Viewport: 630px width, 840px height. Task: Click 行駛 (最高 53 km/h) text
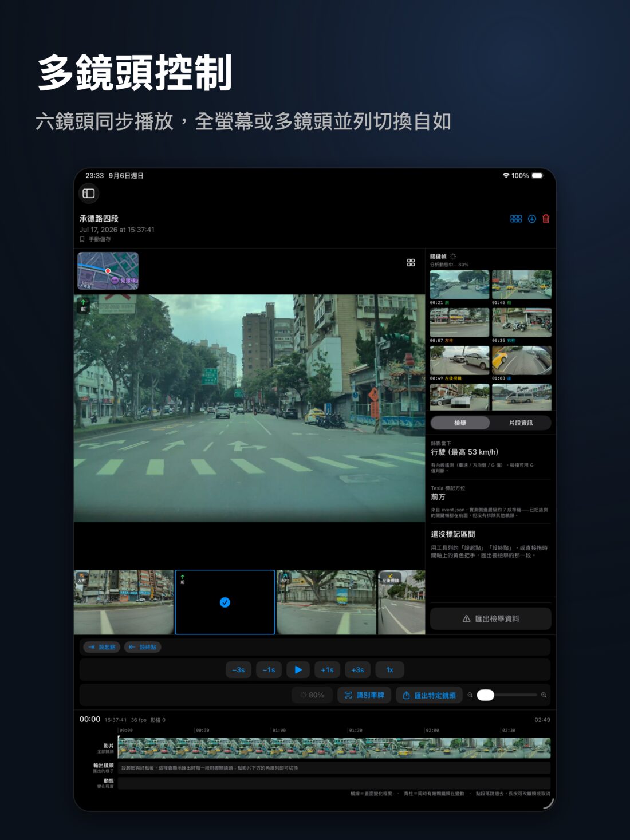464,452
